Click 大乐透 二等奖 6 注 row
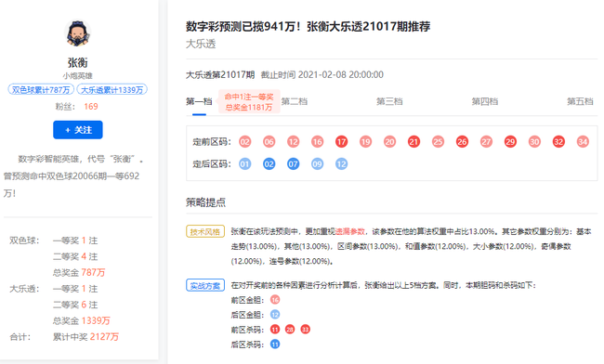 [x=75, y=305]
